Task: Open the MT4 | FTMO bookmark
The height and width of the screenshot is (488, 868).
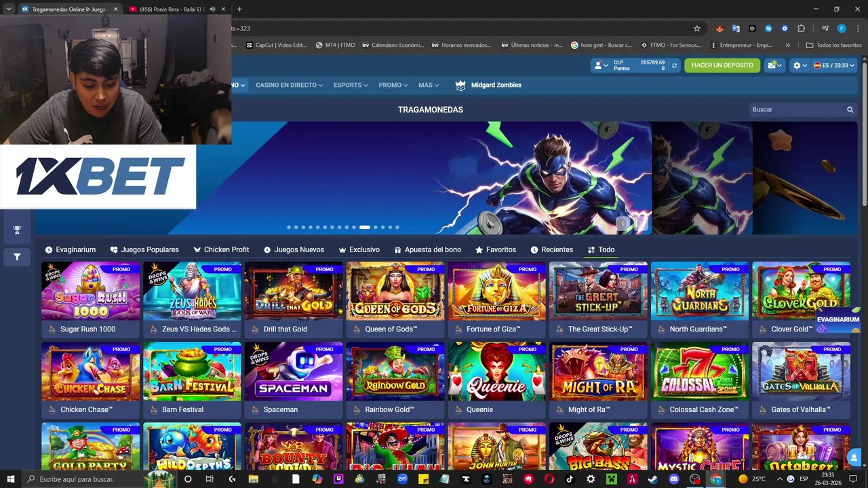Action: click(x=336, y=45)
